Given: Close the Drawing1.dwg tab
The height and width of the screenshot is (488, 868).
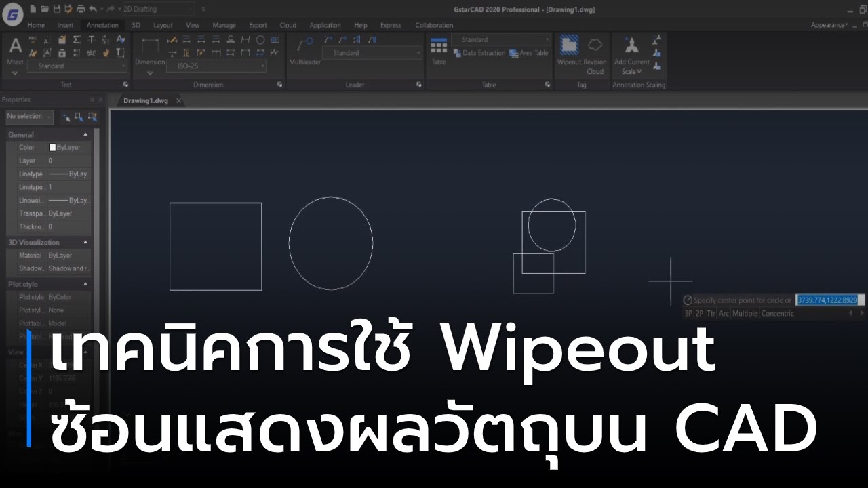Looking at the screenshot, I should coord(178,100).
